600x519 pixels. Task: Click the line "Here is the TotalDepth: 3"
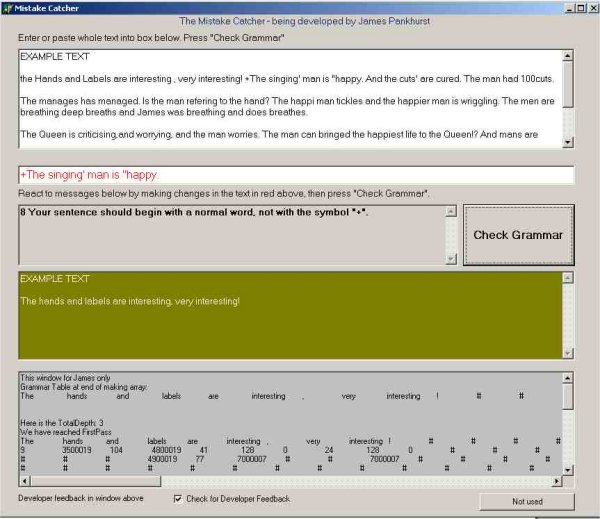click(x=62, y=423)
